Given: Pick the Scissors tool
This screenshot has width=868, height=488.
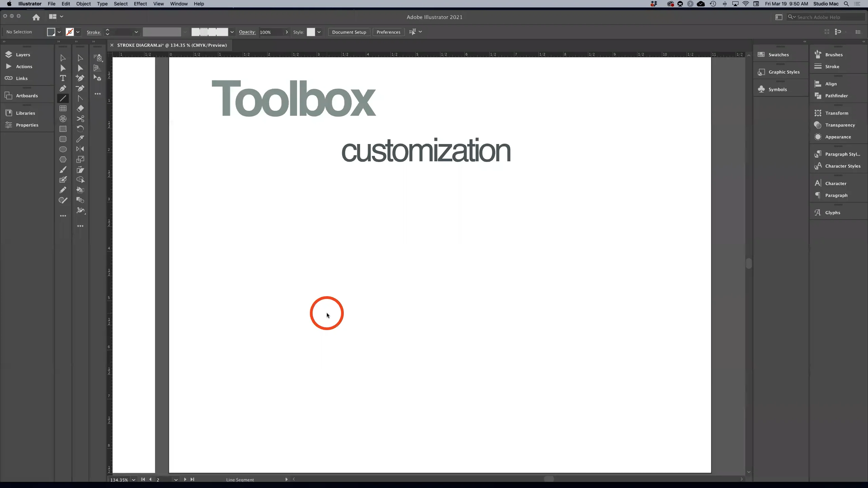Looking at the screenshot, I should pyautogui.click(x=80, y=119).
